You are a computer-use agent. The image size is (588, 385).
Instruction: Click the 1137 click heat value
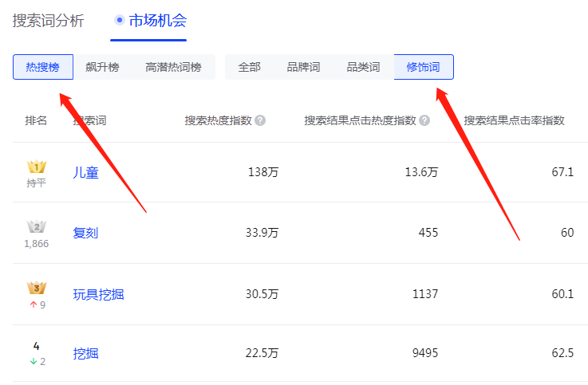pyautogui.click(x=425, y=294)
